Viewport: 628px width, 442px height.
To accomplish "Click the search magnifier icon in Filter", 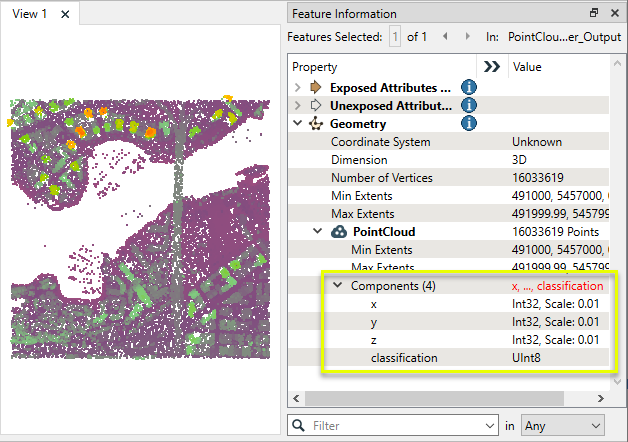I will [x=299, y=426].
